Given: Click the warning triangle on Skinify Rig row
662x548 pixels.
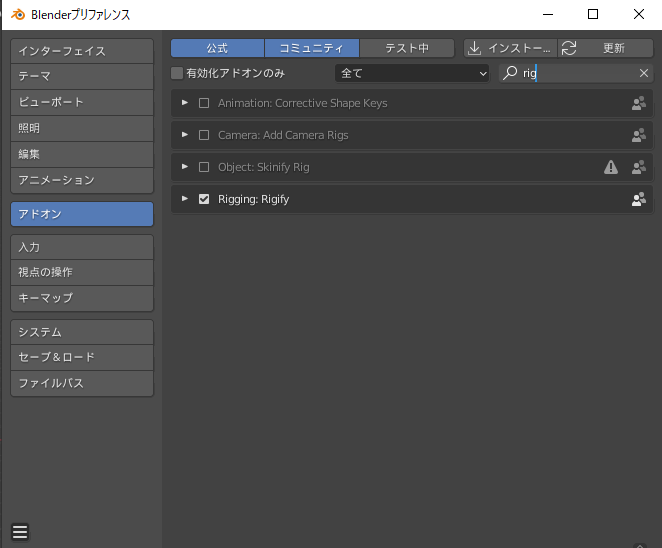Looking at the screenshot, I should (610, 167).
